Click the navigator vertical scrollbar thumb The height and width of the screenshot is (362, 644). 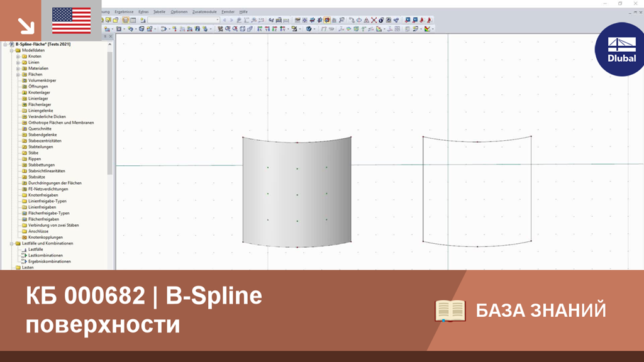click(109, 113)
